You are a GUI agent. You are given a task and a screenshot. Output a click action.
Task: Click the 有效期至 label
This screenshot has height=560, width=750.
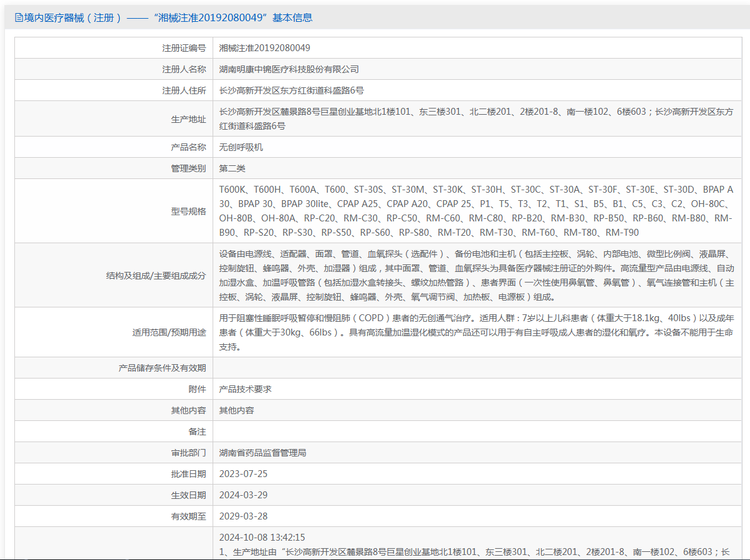point(188,516)
